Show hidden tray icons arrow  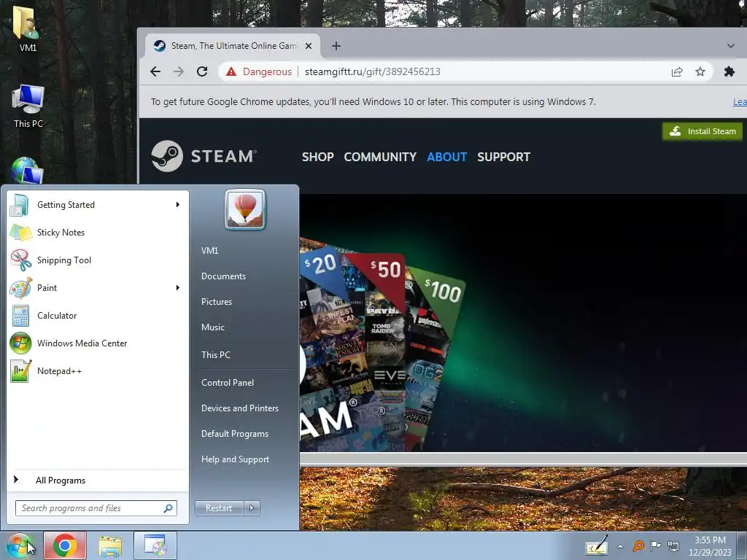(x=620, y=546)
